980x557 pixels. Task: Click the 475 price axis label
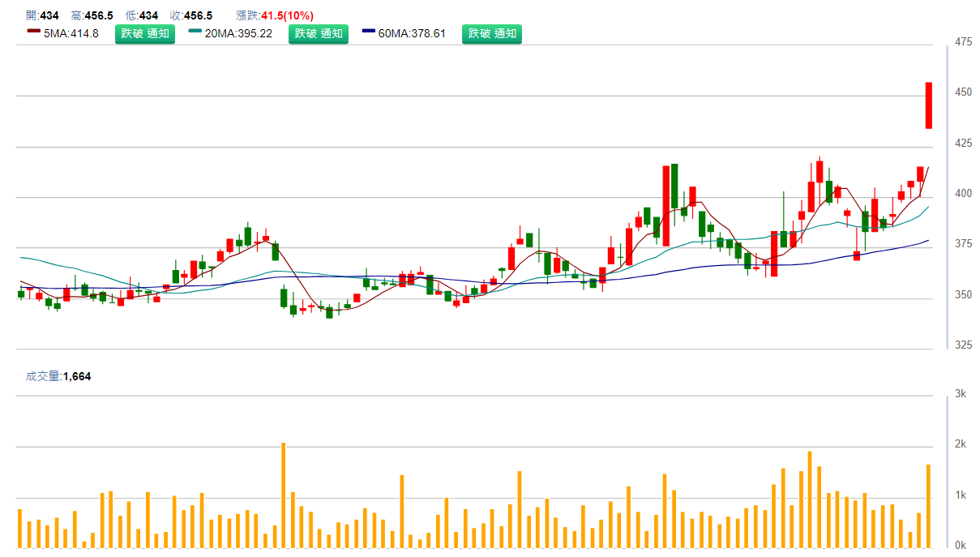[963, 41]
